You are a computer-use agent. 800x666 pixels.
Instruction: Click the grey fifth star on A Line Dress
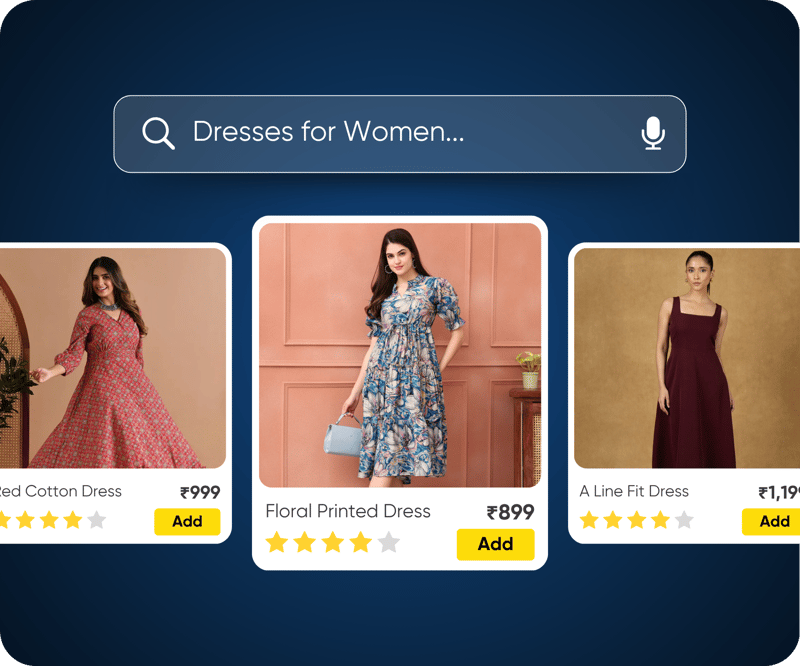tap(684, 520)
